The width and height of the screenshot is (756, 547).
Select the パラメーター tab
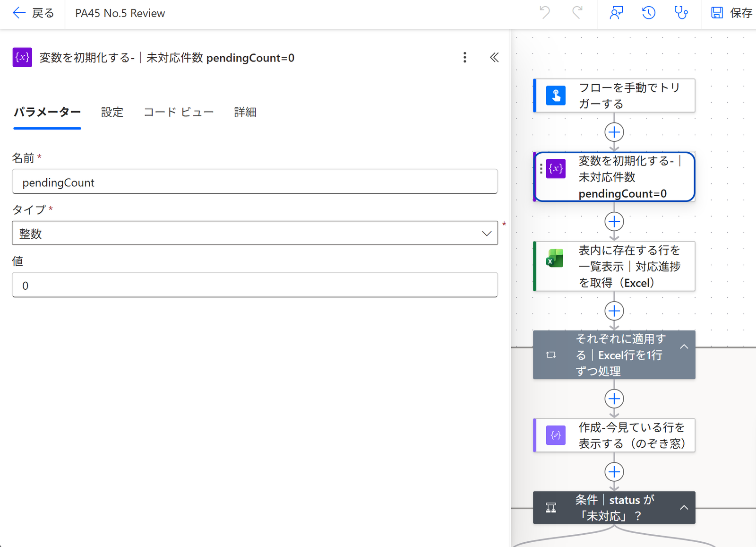tap(47, 112)
